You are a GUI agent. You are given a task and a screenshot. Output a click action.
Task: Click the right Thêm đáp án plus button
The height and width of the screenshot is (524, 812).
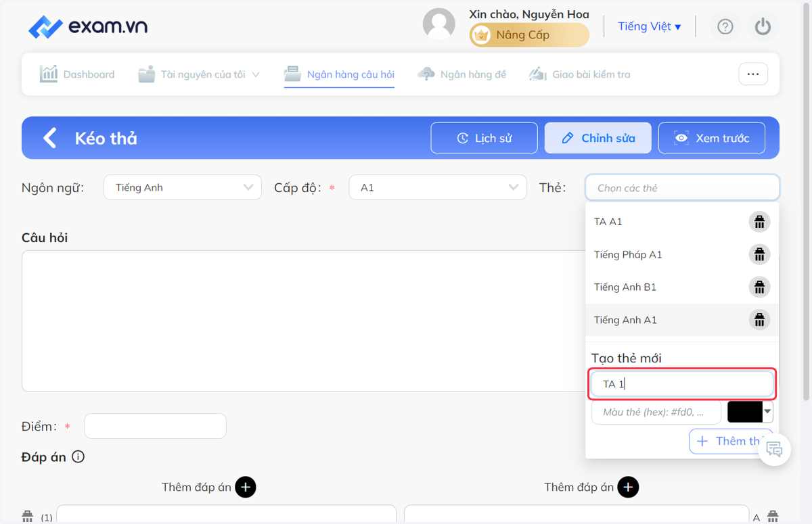point(628,487)
